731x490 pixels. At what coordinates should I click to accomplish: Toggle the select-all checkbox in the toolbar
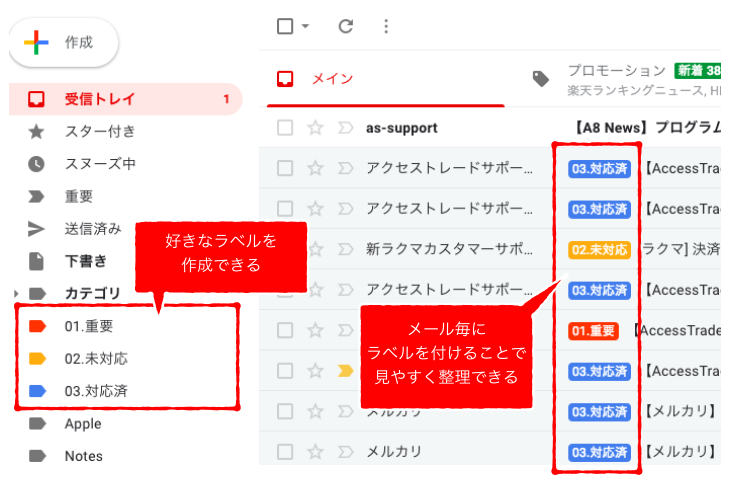coord(285,26)
